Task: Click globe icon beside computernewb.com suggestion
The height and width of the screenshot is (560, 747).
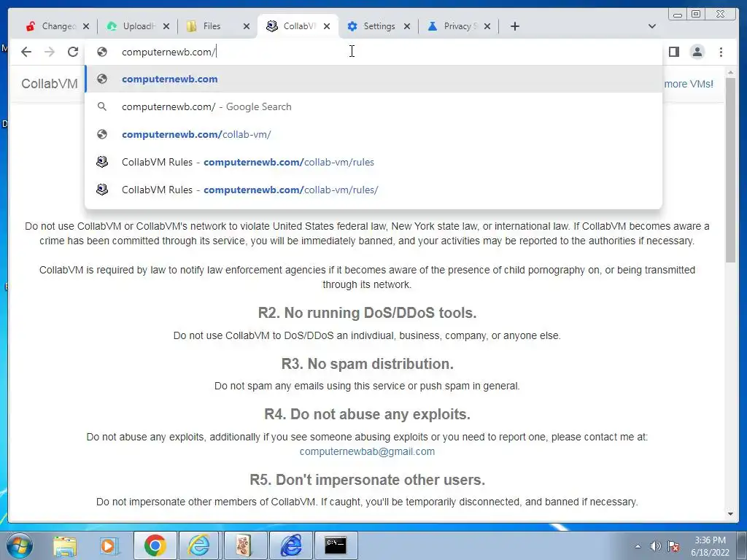Action: [102, 79]
